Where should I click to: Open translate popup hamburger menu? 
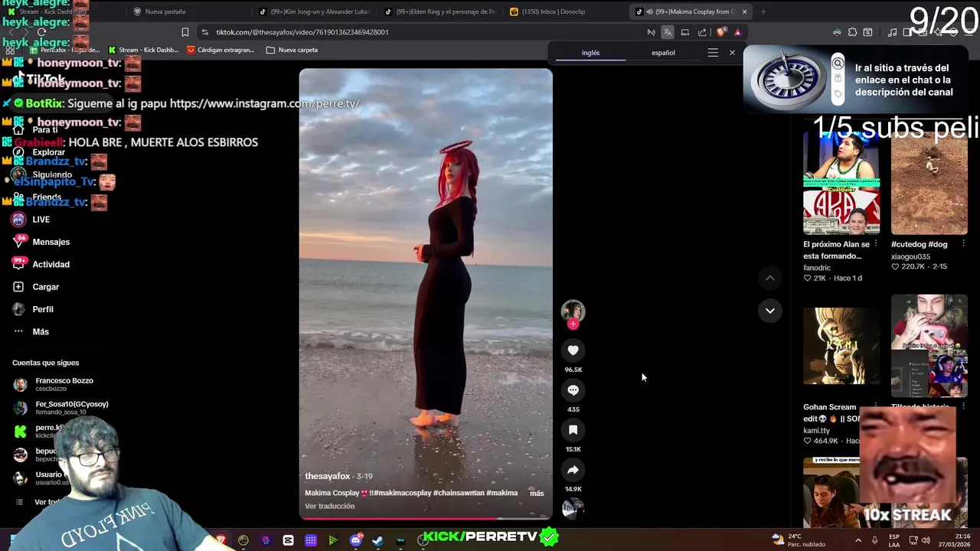coord(713,53)
